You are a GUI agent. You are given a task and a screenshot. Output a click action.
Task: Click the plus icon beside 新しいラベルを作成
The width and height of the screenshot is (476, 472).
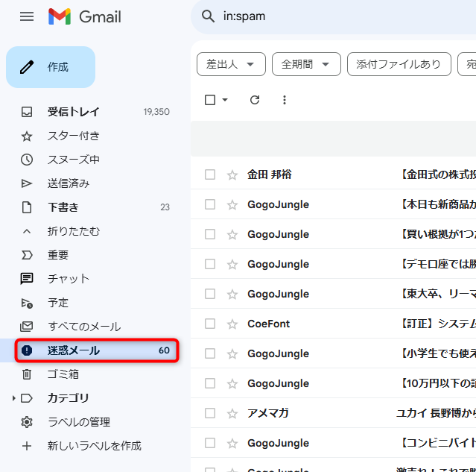click(x=27, y=446)
